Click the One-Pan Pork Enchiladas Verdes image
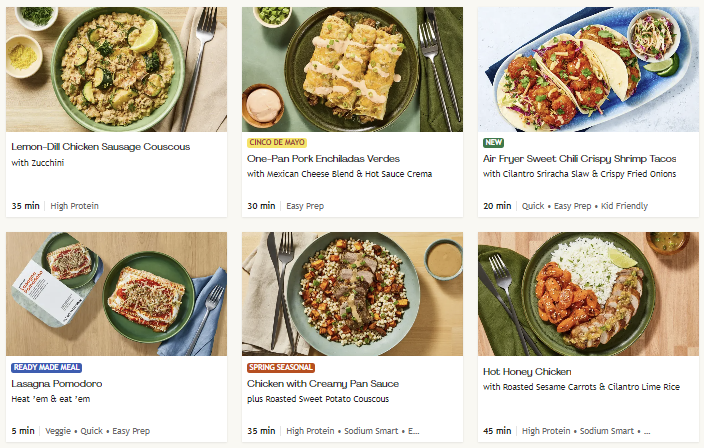This screenshot has height=448, width=704. click(352, 70)
